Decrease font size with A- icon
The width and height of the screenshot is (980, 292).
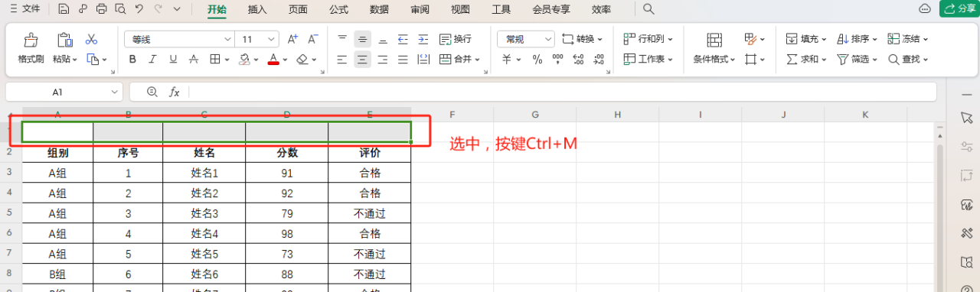point(312,39)
